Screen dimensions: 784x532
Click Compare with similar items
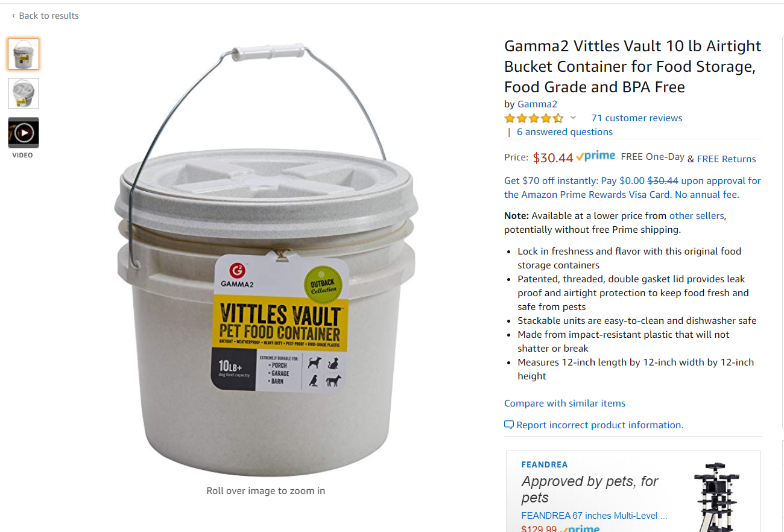[x=564, y=404]
